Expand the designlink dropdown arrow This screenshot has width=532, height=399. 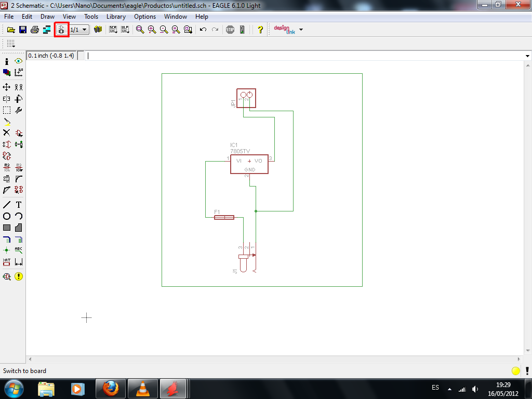(301, 30)
